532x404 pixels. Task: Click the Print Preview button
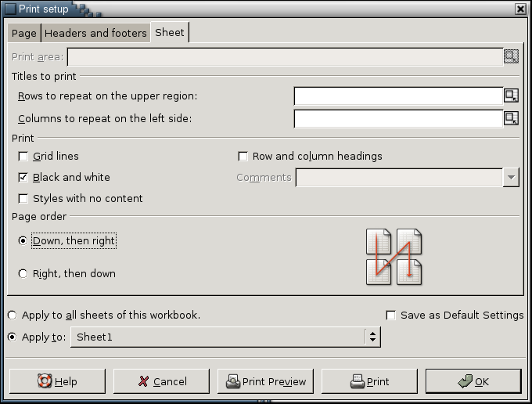pyautogui.click(x=266, y=382)
